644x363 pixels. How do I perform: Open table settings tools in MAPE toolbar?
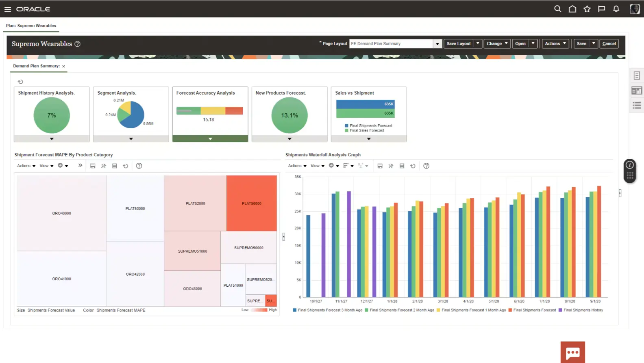104,166
